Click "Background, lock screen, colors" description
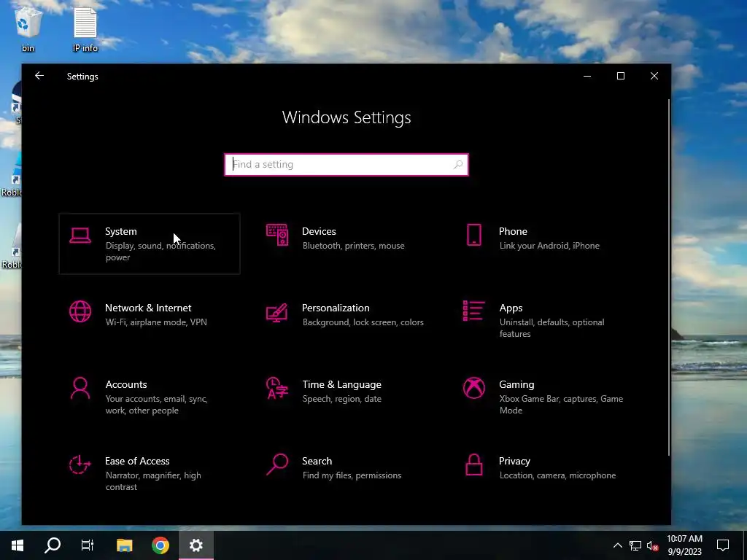Viewport: 747px width, 560px height. [x=363, y=322]
